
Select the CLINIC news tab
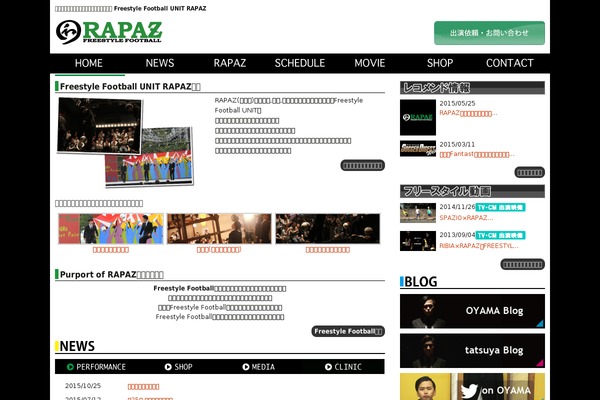click(x=343, y=367)
